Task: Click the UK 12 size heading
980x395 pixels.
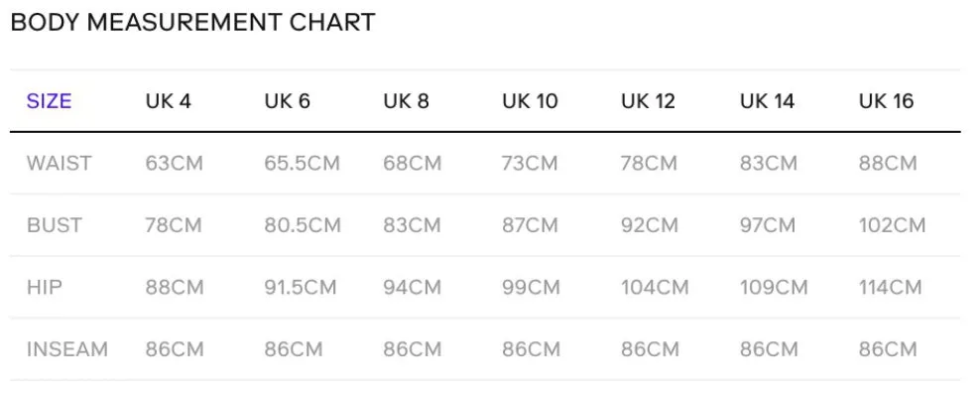Action: [x=648, y=100]
